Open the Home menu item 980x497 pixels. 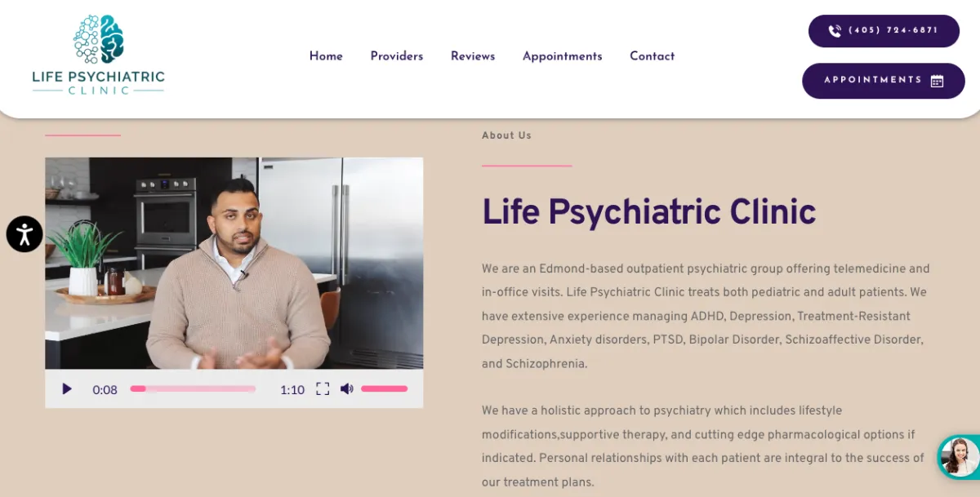[326, 56]
